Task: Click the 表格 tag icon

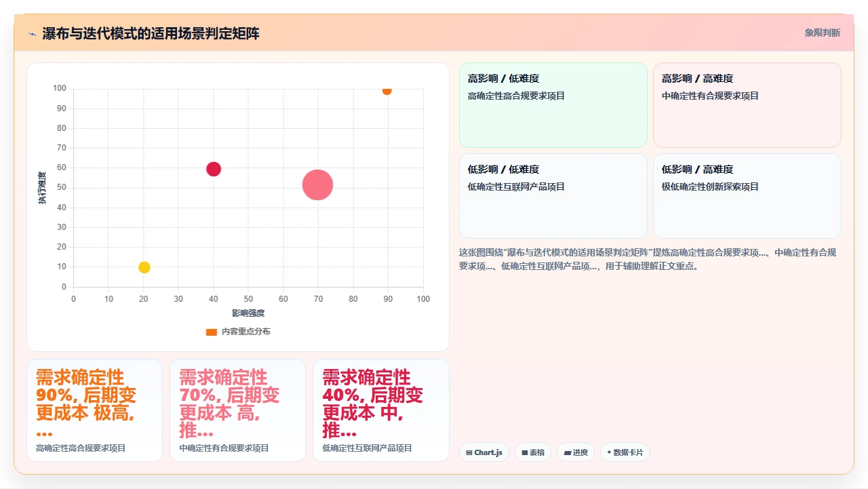Action: [525, 453]
